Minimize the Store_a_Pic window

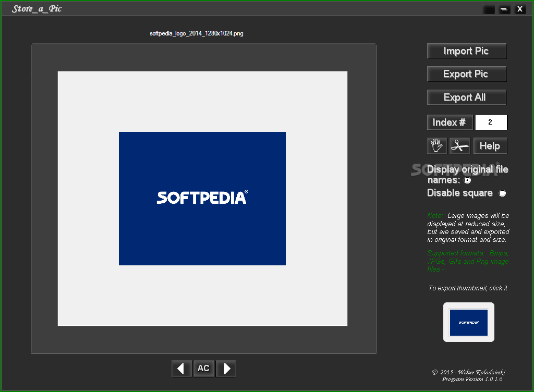tap(504, 9)
